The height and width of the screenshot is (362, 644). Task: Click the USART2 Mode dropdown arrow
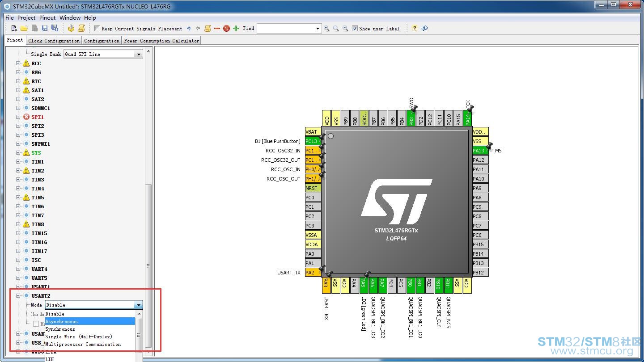(139, 305)
